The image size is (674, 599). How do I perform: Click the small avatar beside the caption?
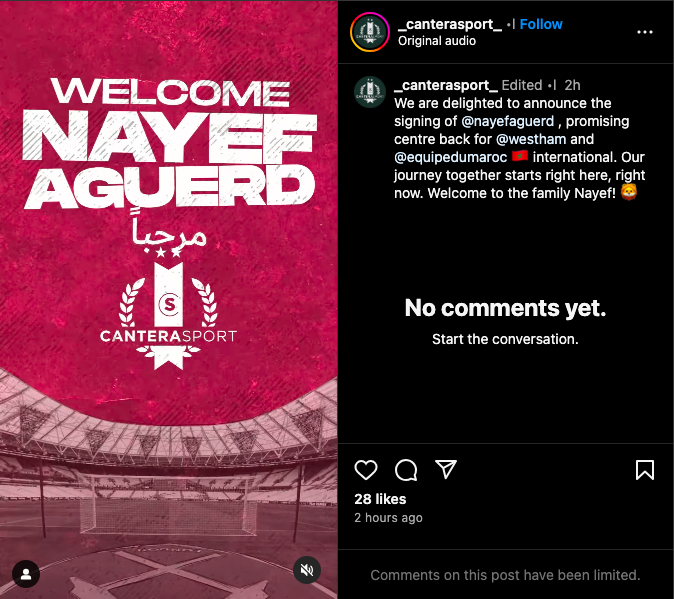370,92
